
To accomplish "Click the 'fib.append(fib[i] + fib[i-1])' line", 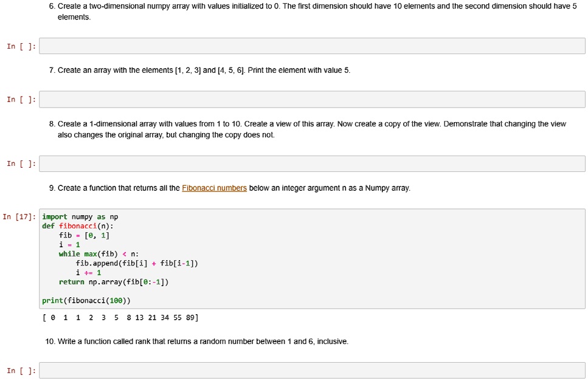I will click(136, 263).
